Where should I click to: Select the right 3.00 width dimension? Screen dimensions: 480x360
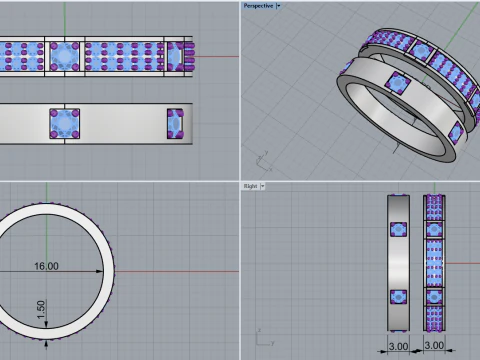click(434, 345)
